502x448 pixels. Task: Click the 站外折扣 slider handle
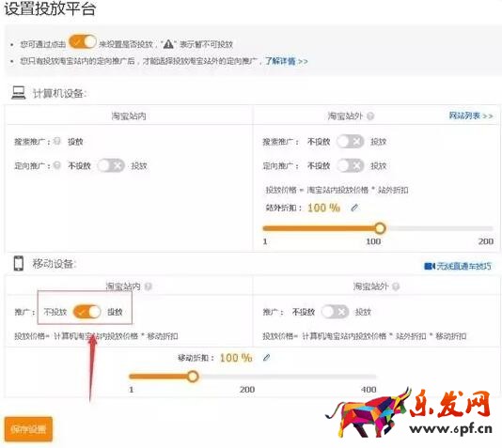[x=380, y=228]
